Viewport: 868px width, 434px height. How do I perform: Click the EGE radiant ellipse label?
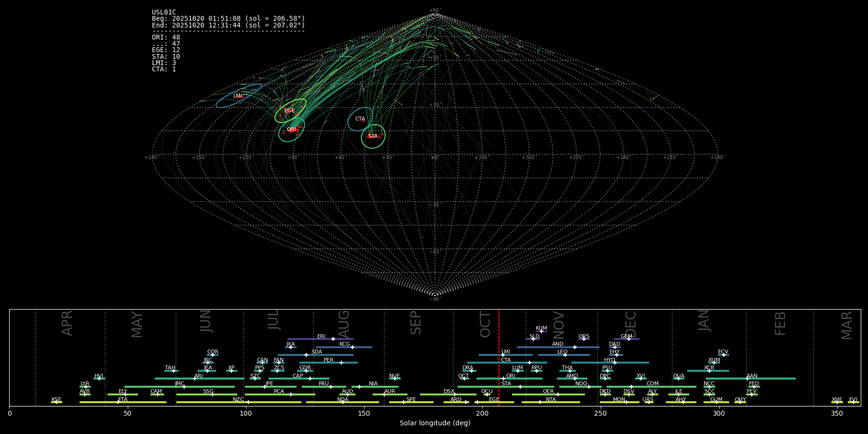pyautogui.click(x=289, y=111)
